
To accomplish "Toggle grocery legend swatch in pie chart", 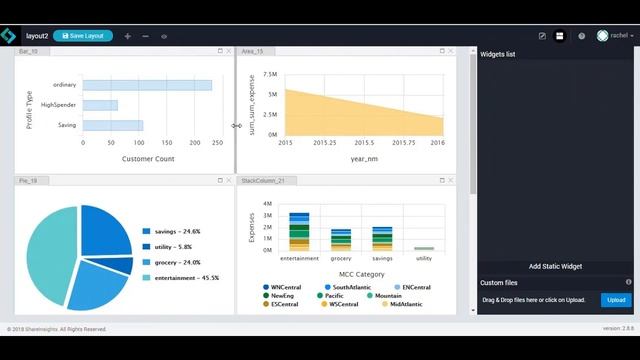I will tap(146, 262).
